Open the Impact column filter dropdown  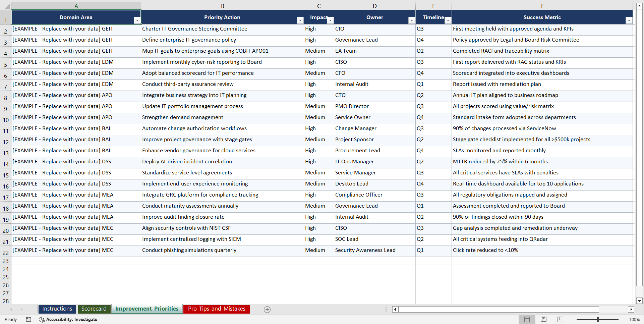[331, 20]
